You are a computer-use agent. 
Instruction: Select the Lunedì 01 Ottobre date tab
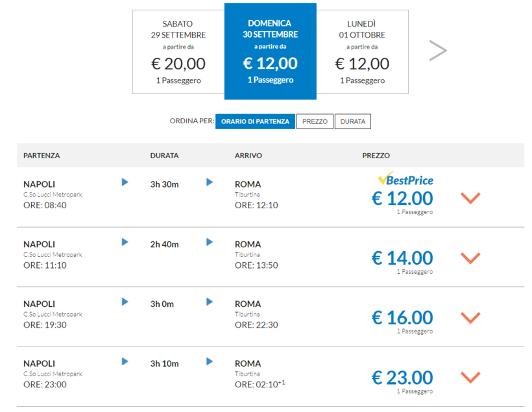click(x=362, y=52)
